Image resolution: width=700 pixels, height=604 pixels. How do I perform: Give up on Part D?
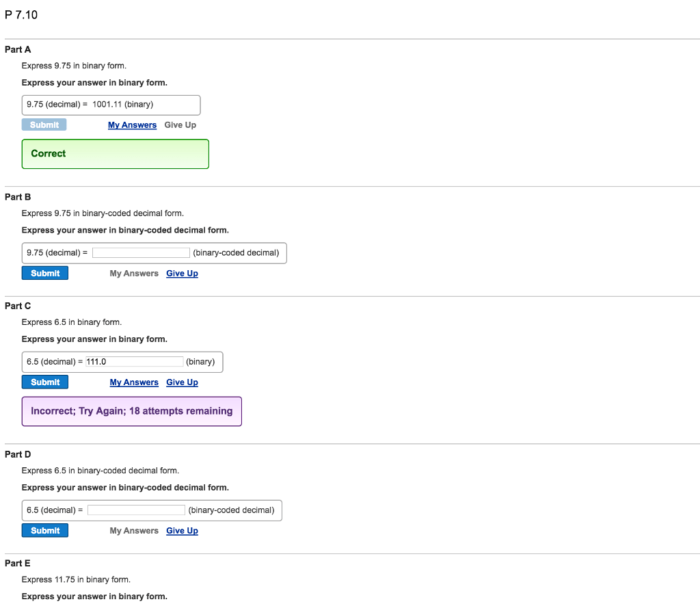182,531
